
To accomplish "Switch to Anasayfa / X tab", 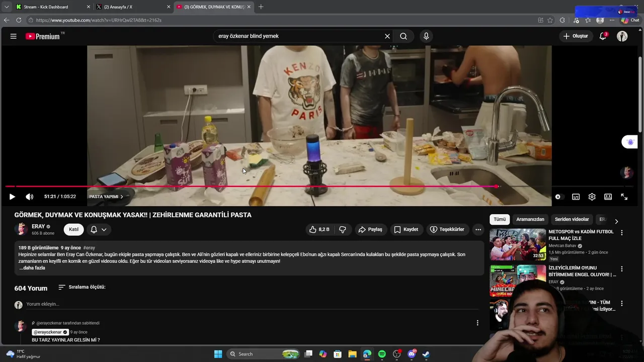I will click(133, 7).
